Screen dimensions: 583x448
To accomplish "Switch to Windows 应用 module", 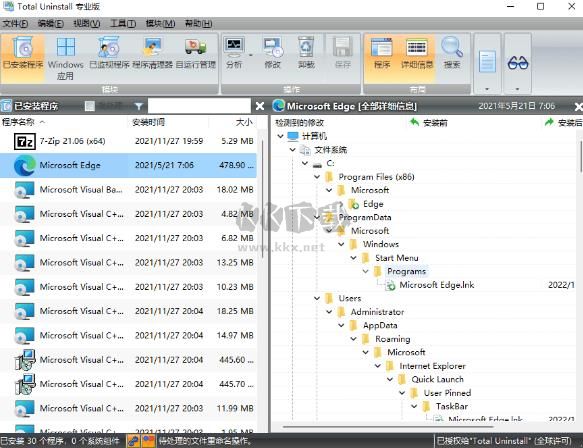I will pos(65,58).
